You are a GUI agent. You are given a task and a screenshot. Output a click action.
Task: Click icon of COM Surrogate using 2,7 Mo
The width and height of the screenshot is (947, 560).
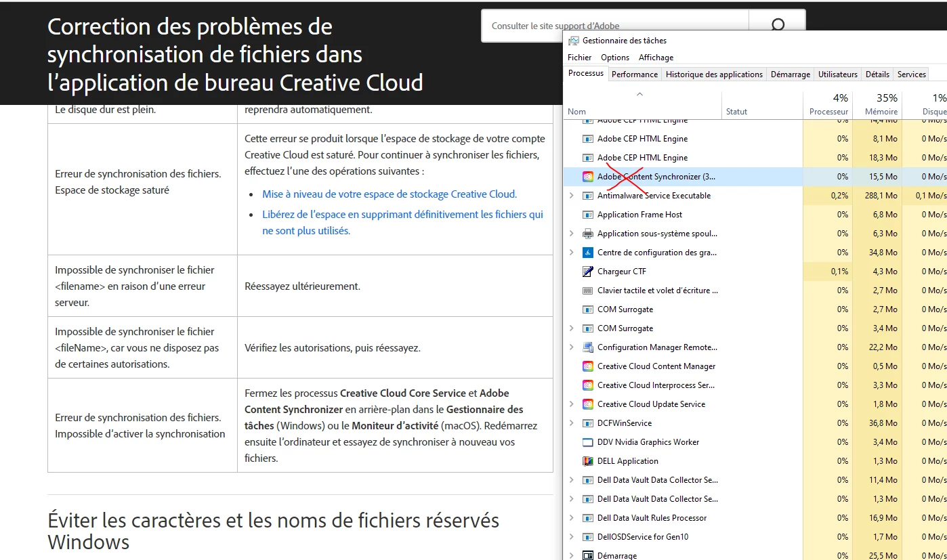[x=588, y=309]
